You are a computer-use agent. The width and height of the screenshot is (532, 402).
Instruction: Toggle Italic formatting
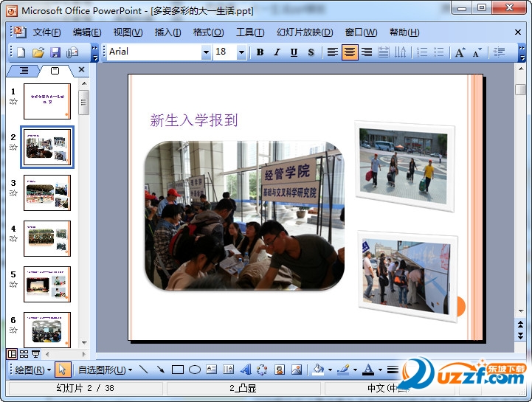click(277, 52)
